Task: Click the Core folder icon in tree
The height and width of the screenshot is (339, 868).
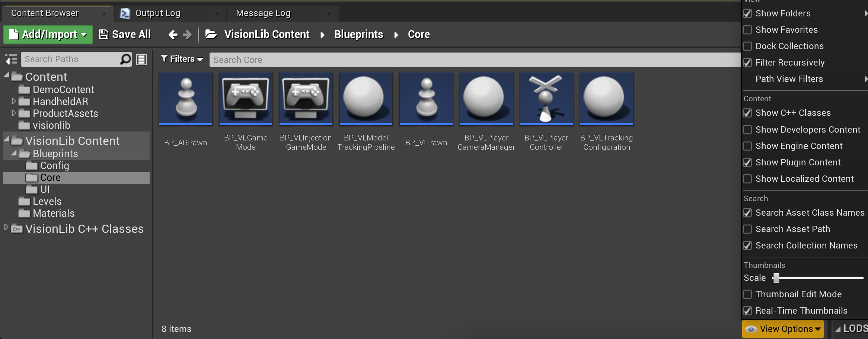Action: point(32,177)
